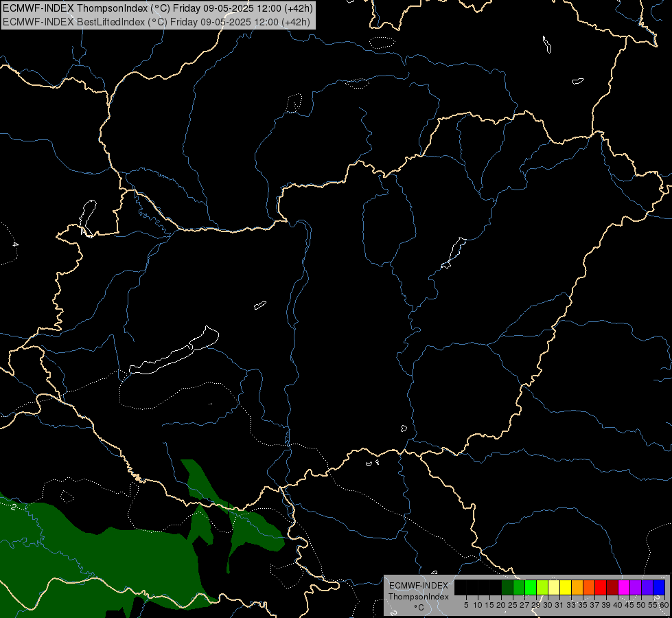Select the dark green 20-25 legend swatch
672x618 pixels.
507,587
